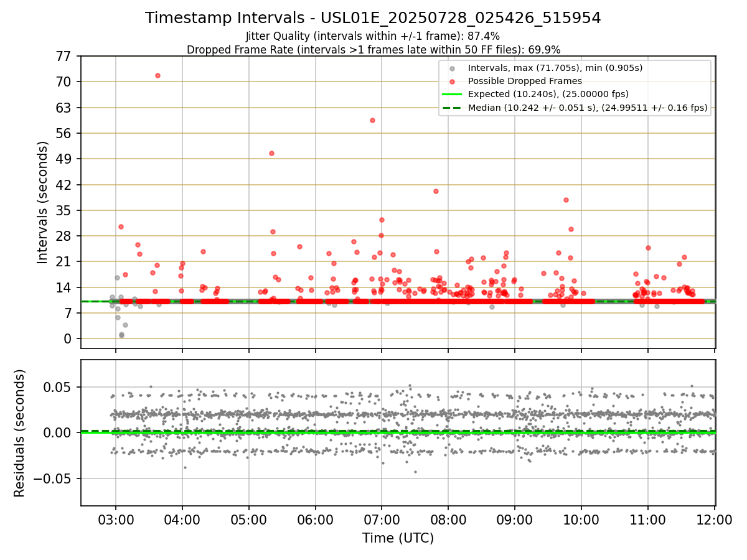This screenshot has height=560, width=747.
Task: Click the highest red outlier point near 71.7 seconds
Action: click(157, 75)
